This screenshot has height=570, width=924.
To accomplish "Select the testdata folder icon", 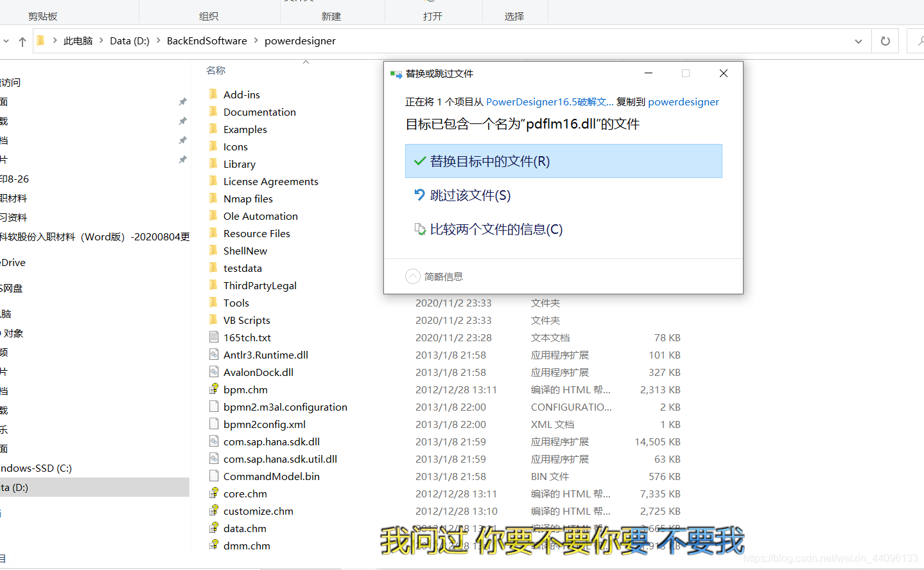I will [213, 267].
